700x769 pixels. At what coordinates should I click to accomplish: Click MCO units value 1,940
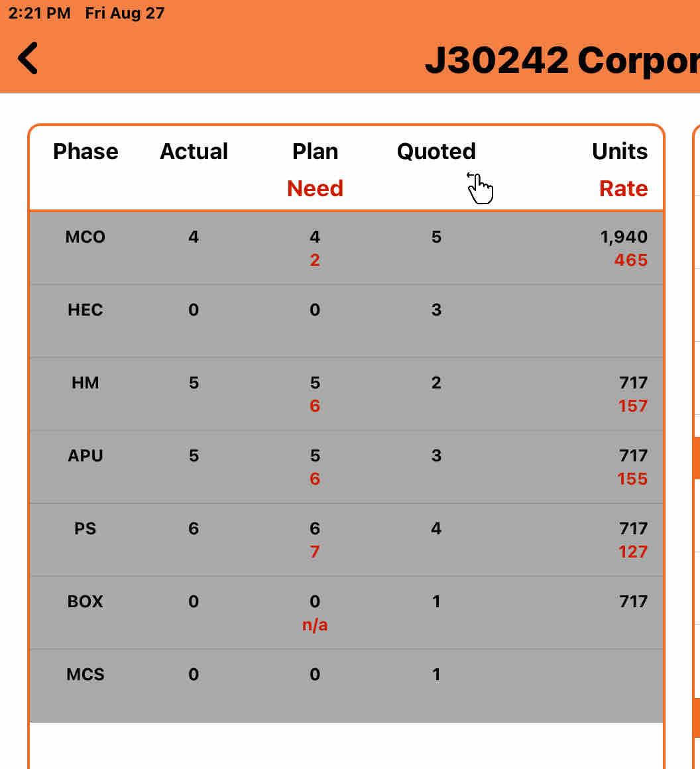(624, 237)
